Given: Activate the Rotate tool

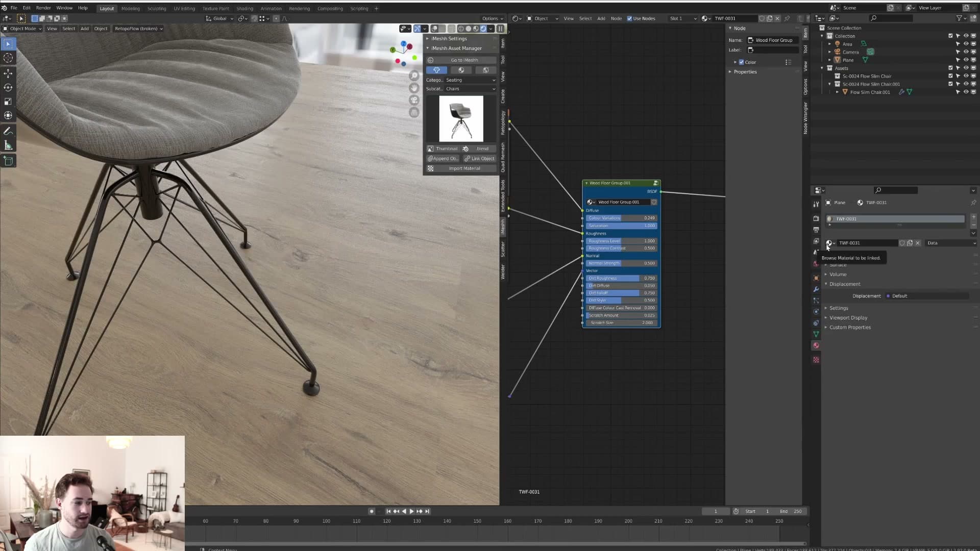Looking at the screenshot, I should 8,88.
